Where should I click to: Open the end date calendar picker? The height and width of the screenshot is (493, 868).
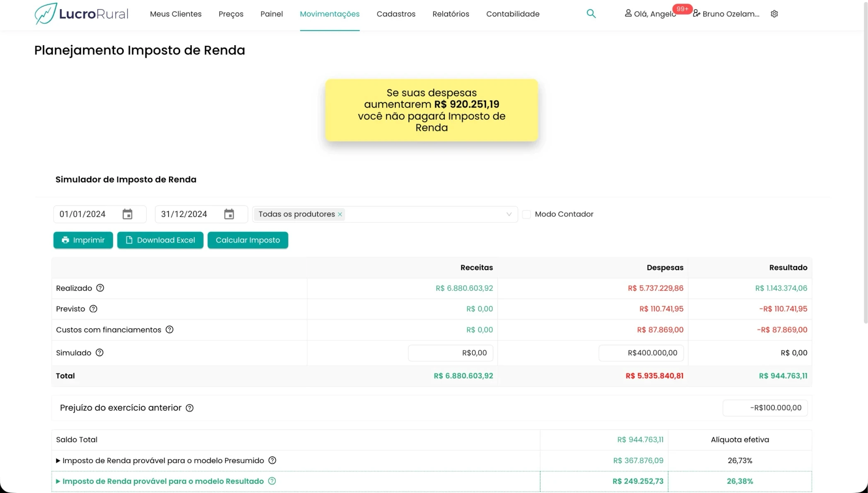pos(229,214)
